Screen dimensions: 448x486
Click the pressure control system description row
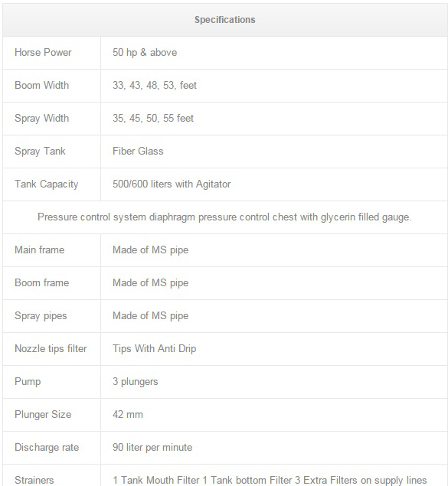click(225, 217)
